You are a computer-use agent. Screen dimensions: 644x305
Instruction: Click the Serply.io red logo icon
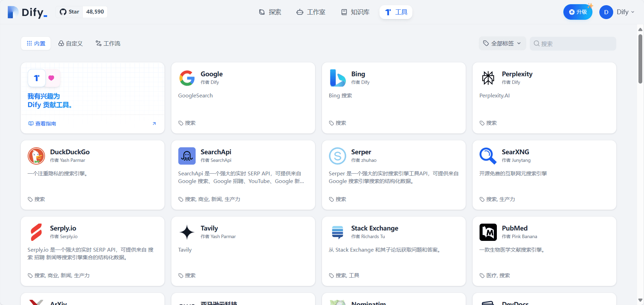coord(36,232)
